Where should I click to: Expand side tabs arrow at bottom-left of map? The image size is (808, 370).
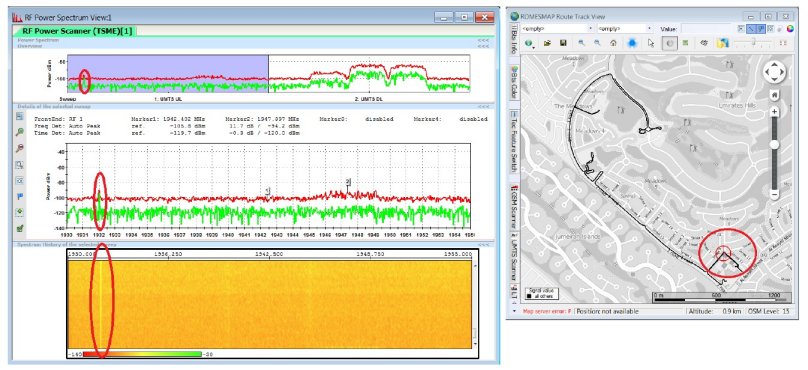pos(514,311)
